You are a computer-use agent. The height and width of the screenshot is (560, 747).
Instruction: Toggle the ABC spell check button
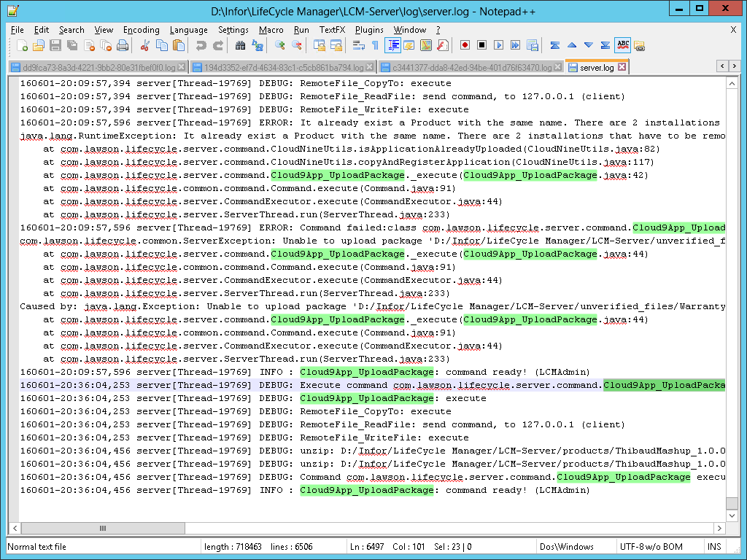point(622,45)
